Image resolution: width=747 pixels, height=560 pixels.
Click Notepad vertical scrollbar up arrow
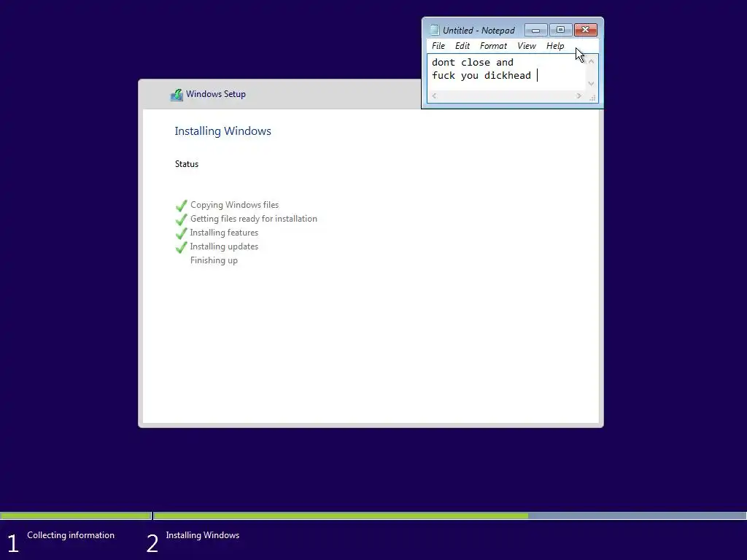pos(591,61)
